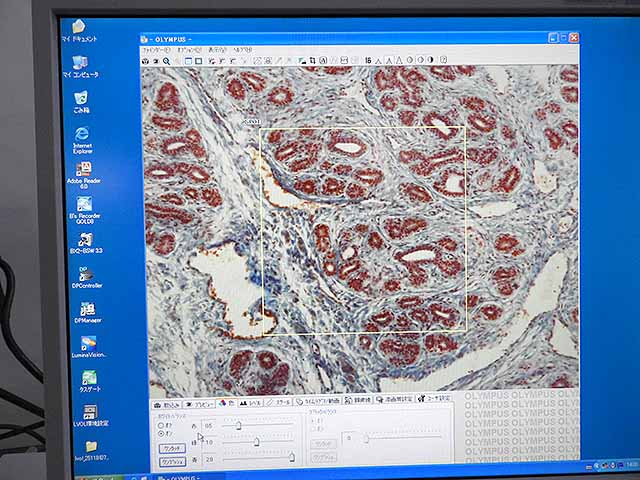The image size is (640, 480).
Task: Open the DPController desktop icon
Action: tap(87, 278)
